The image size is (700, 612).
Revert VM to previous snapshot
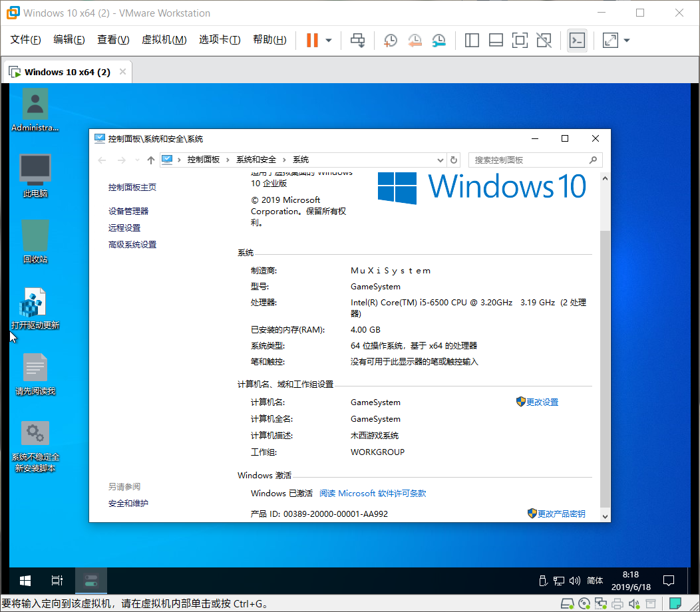pyautogui.click(x=415, y=40)
